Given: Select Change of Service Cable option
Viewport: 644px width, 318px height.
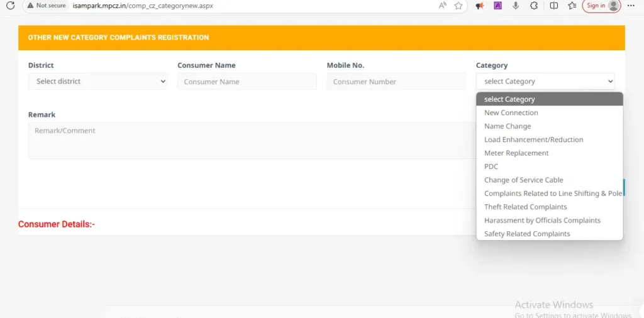Looking at the screenshot, I should pos(550,180).
